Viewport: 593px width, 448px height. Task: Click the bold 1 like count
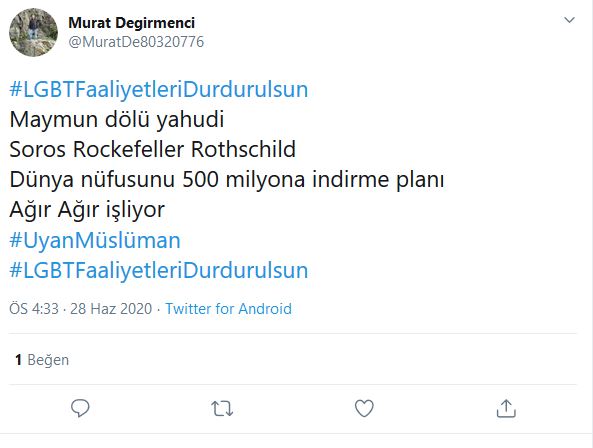tap(18, 360)
